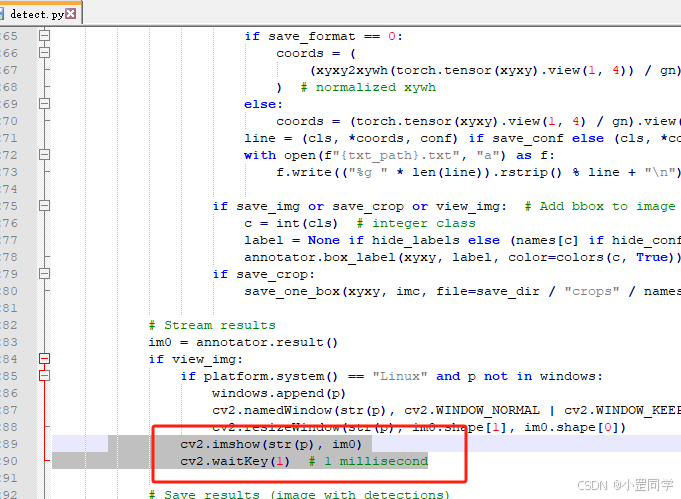Click the 'cv2.namedWindow(str(p)' text
Screen dimensions: 681x499
pyautogui.click(x=299, y=410)
